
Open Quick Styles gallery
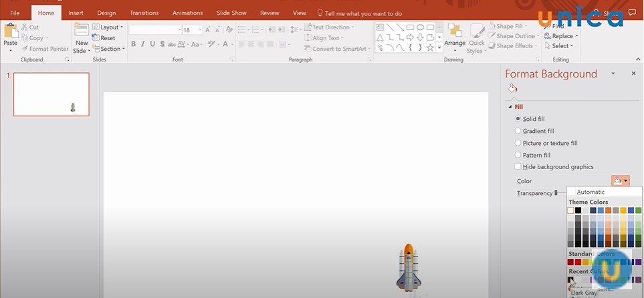click(x=476, y=38)
